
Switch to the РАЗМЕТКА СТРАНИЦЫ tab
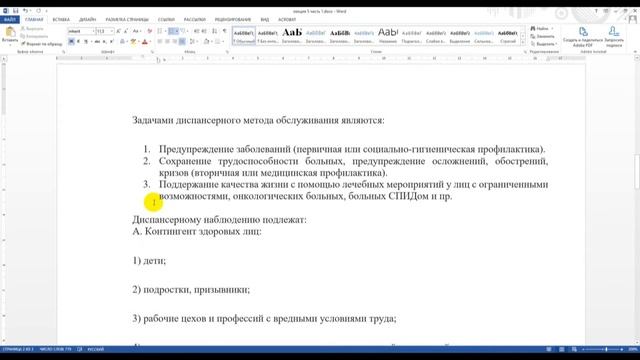click(x=127, y=20)
